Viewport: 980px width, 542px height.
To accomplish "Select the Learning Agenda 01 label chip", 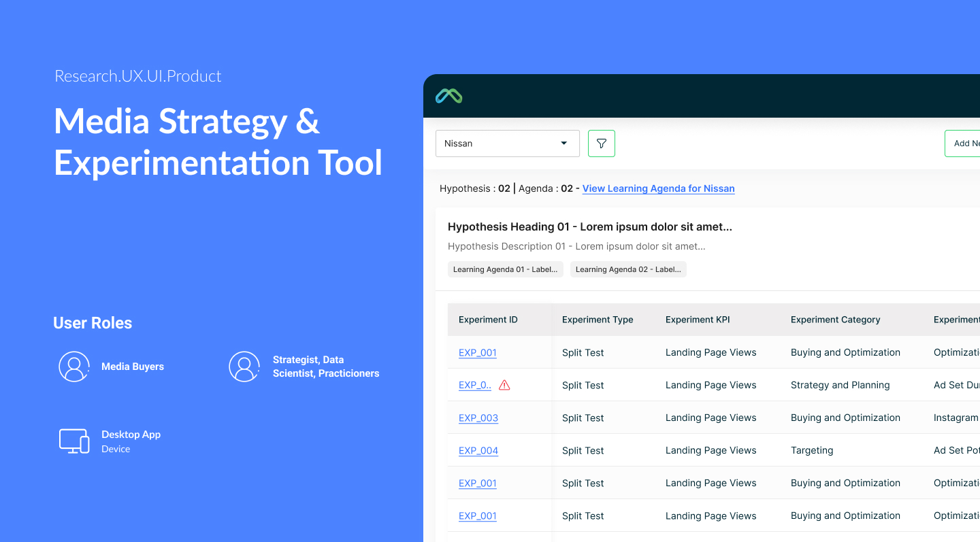I will pyautogui.click(x=505, y=269).
